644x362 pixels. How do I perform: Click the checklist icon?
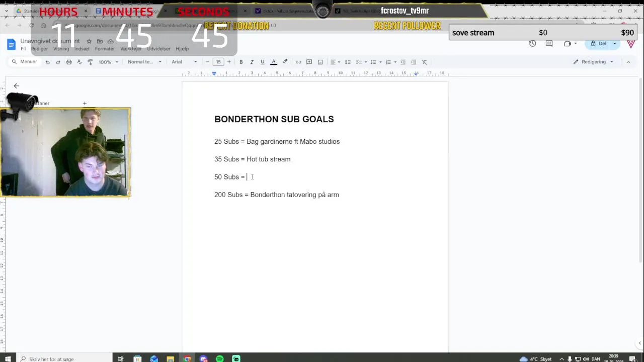(x=359, y=62)
